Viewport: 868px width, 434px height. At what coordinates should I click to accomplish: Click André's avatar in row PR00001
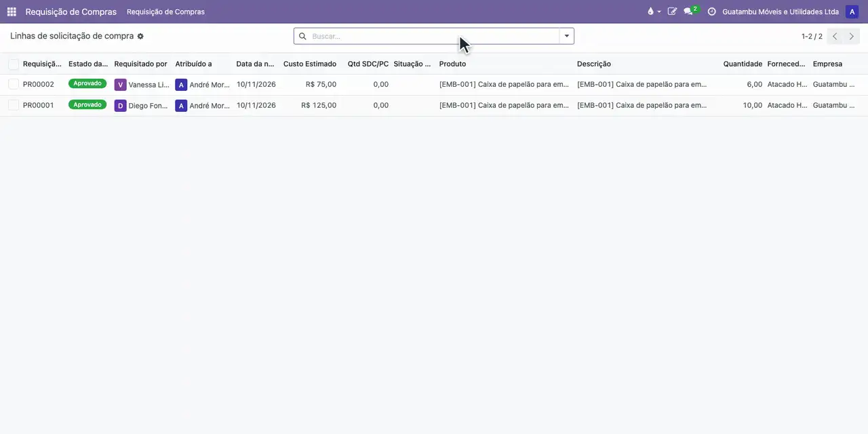181,106
